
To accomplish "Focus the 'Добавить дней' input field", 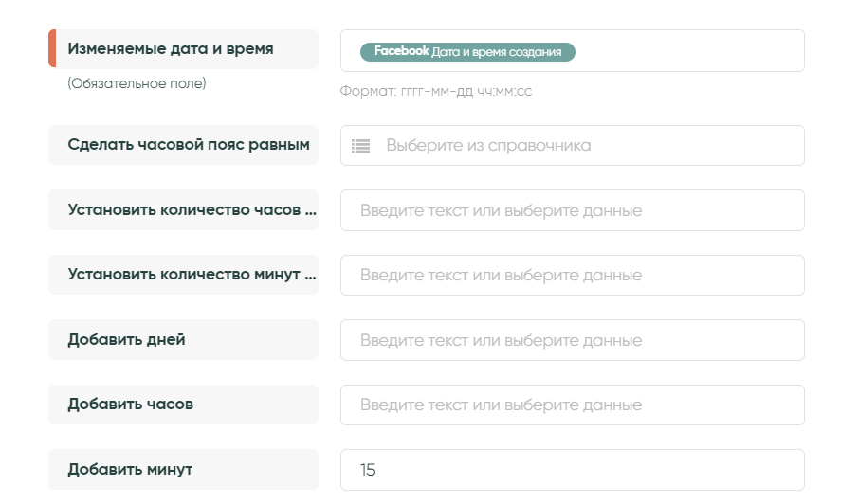I will tap(572, 340).
